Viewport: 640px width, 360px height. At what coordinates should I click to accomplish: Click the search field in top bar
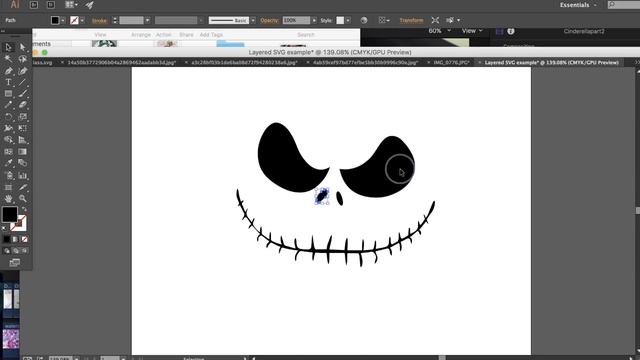point(623,5)
